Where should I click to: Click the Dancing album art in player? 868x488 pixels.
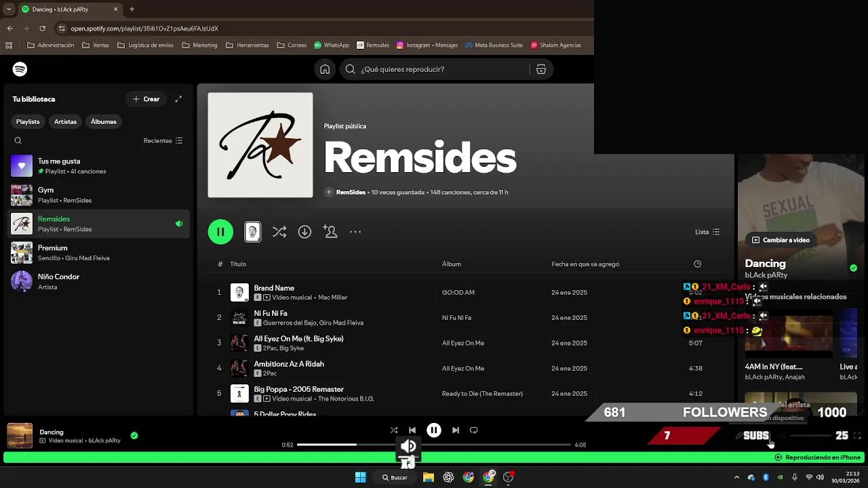20,436
